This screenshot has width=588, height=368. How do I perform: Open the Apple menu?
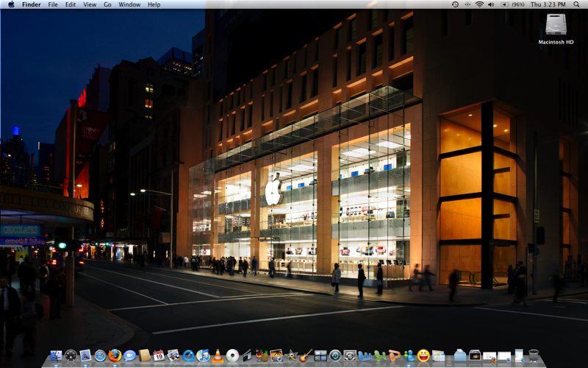coord(11,4)
